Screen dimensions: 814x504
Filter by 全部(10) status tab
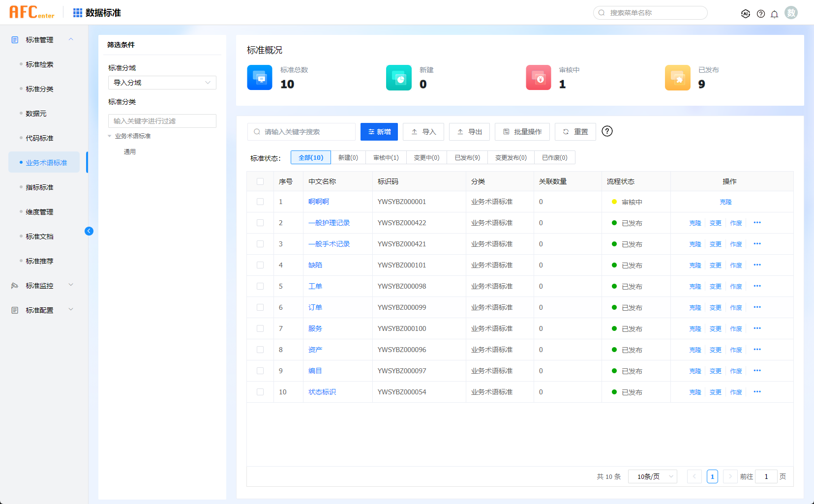[311, 157]
